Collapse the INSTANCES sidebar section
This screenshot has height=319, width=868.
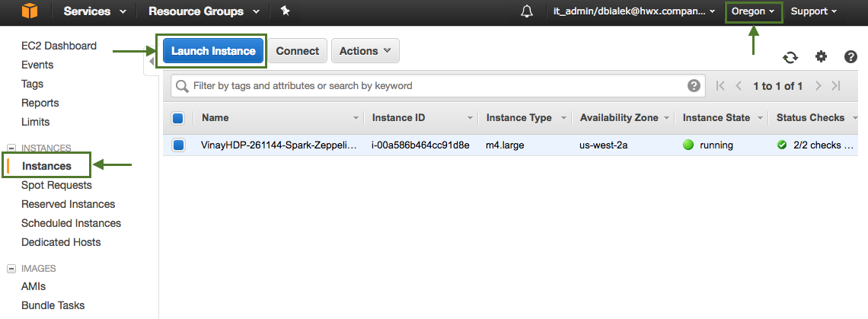11,148
